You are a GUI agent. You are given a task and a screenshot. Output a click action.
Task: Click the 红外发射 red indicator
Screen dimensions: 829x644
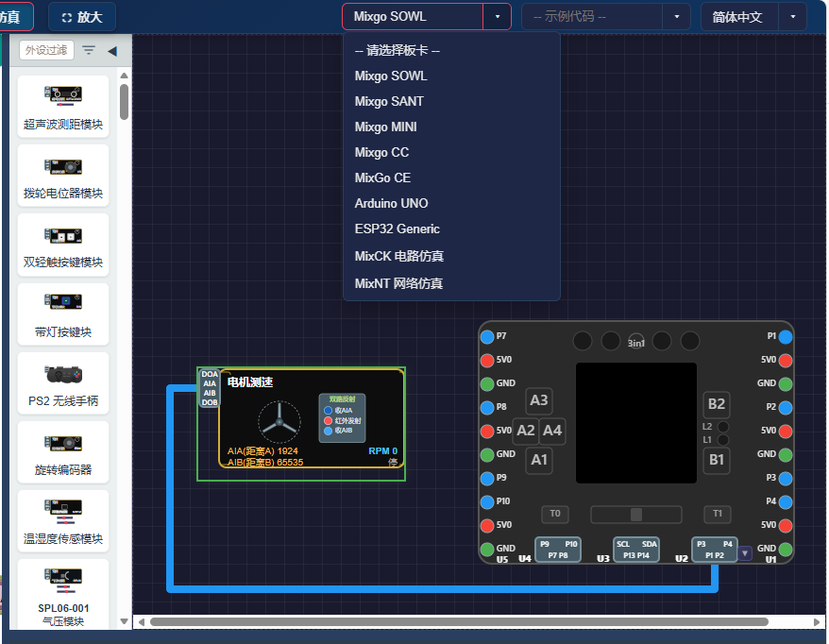tap(328, 420)
